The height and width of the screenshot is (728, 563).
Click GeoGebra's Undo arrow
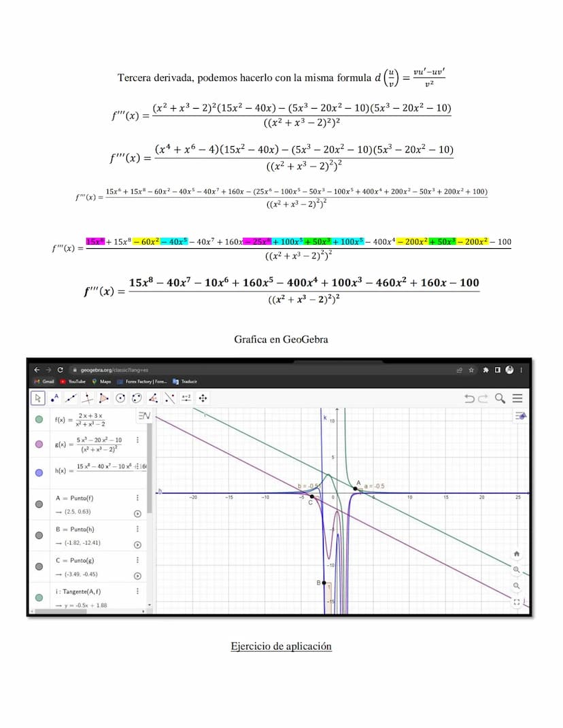[469, 398]
